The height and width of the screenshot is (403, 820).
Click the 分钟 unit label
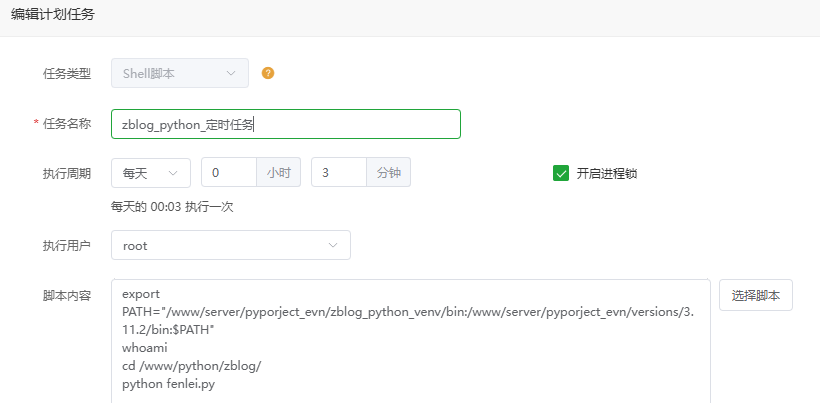click(388, 173)
